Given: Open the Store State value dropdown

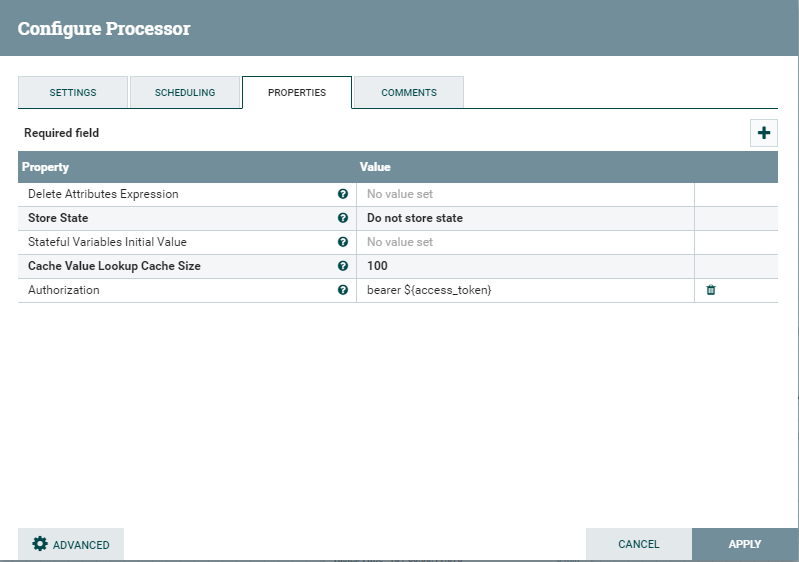Looking at the screenshot, I should tap(525, 218).
